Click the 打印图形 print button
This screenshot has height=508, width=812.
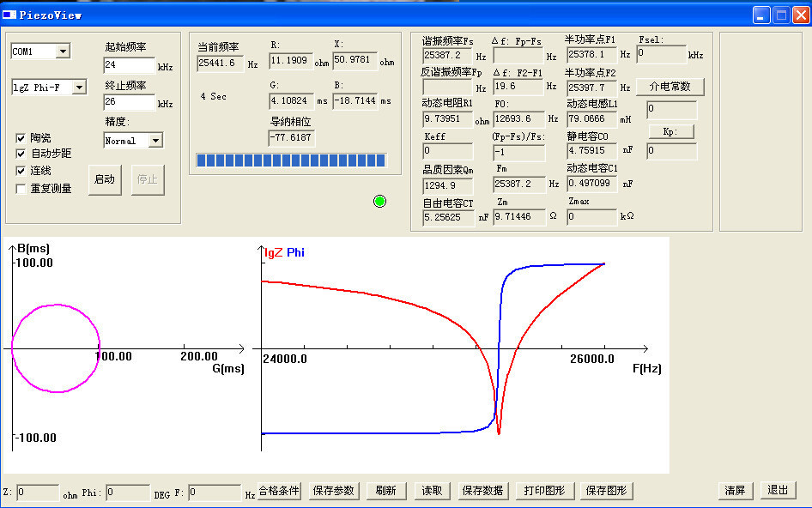click(x=545, y=491)
